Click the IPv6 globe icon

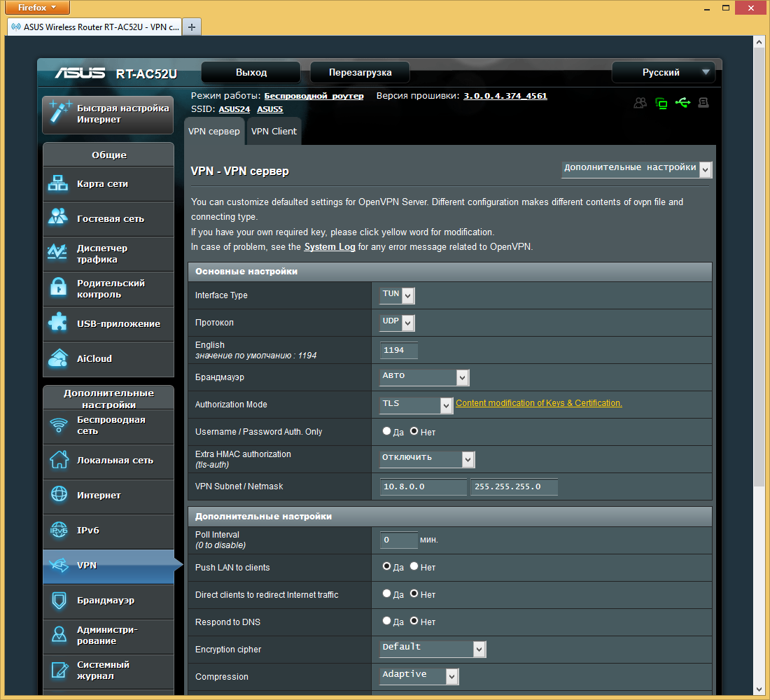(x=59, y=529)
